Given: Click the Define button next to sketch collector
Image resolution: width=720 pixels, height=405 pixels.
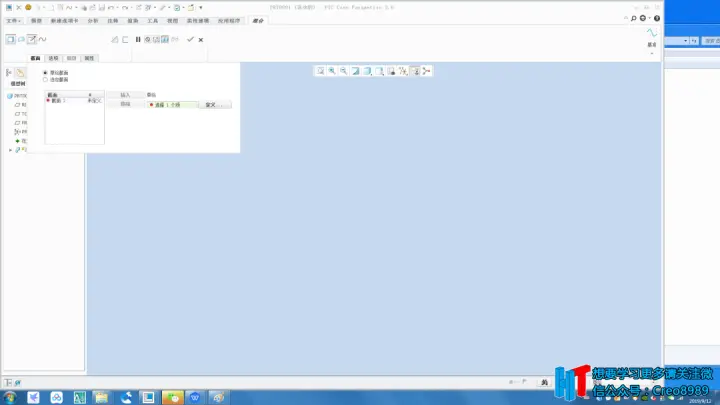Looking at the screenshot, I should click(x=214, y=105).
